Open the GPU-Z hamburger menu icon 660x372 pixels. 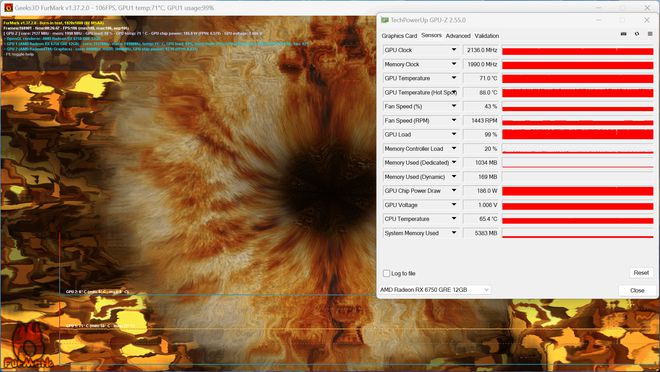pyautogui.click(x=650, y=34)
